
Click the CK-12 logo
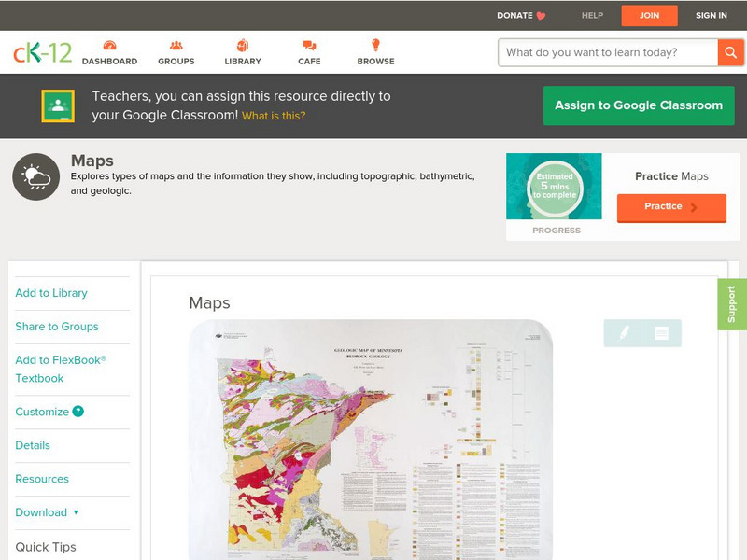tap(42, 52)
